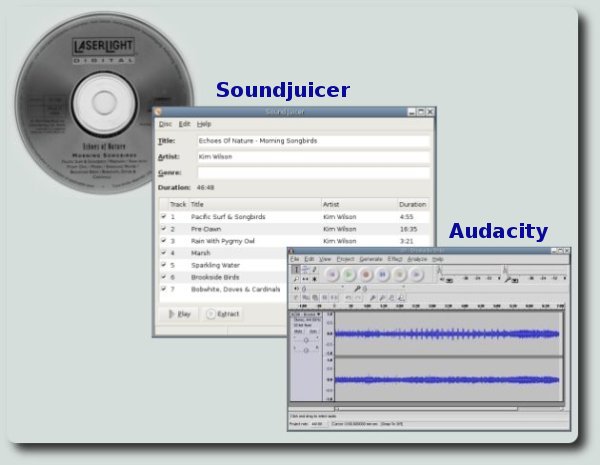The width and height of the screenshot is (600, 465).
Task: Click the Title field in Soundjuicer
Action: pos(313,141)
